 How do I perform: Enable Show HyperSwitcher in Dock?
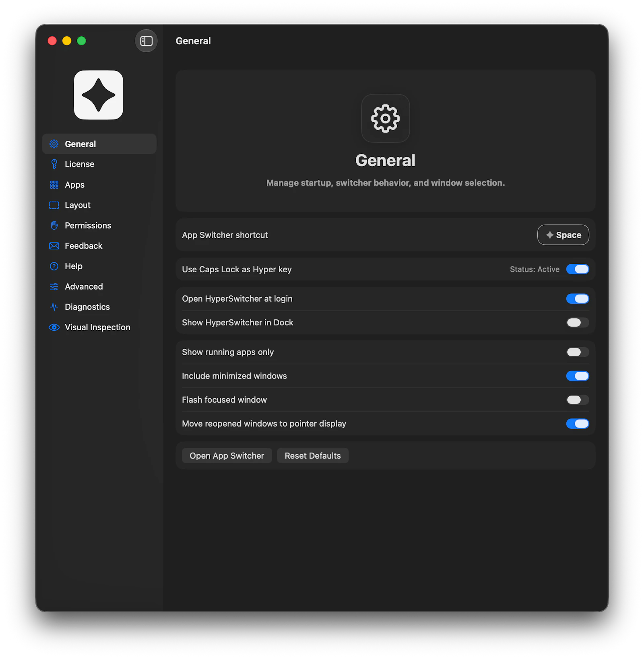click(x=578, y=323)
